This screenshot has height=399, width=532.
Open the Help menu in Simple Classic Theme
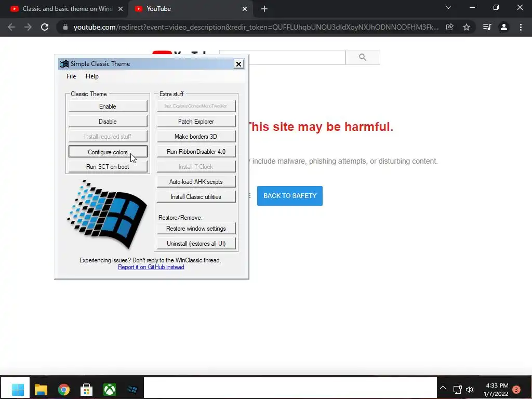(x=92, y=76)
